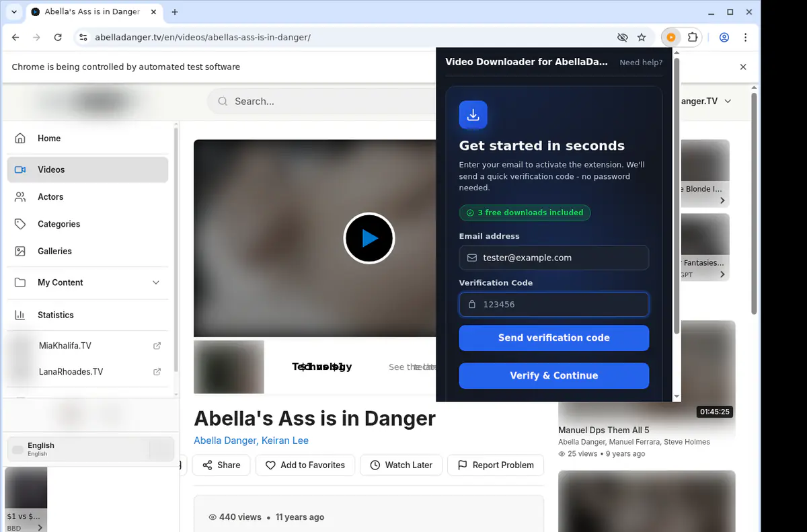The height and width of the screenshot is (532, 807).
Task: Open a new tab with plus button
Action: (x=175, y=12)
